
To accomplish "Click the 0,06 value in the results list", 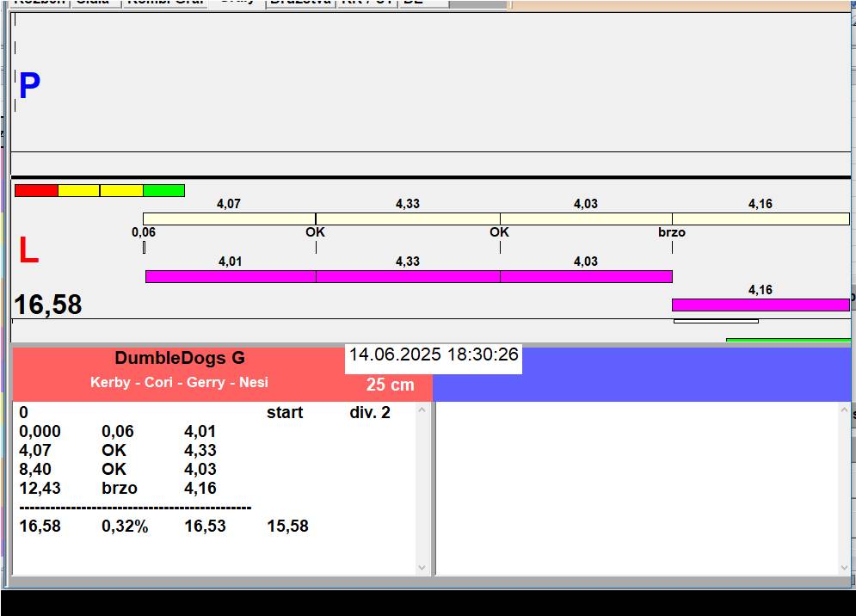I will click(x=117, y=431).
